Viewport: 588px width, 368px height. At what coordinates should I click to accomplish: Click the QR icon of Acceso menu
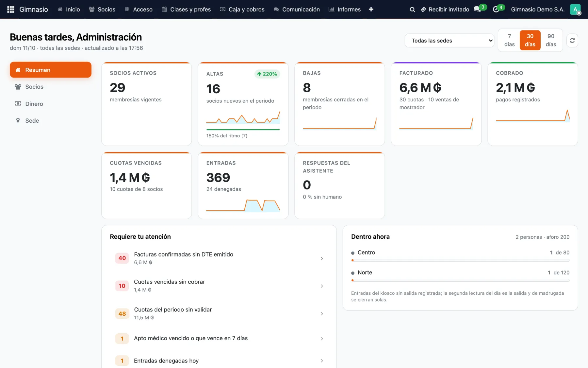click(127, 9)
